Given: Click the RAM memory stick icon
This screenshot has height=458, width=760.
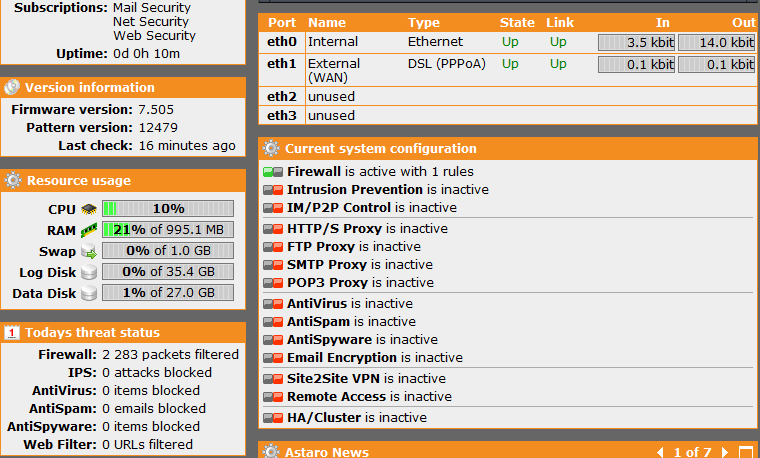Looking at the screenshot, I should (89, 230).
